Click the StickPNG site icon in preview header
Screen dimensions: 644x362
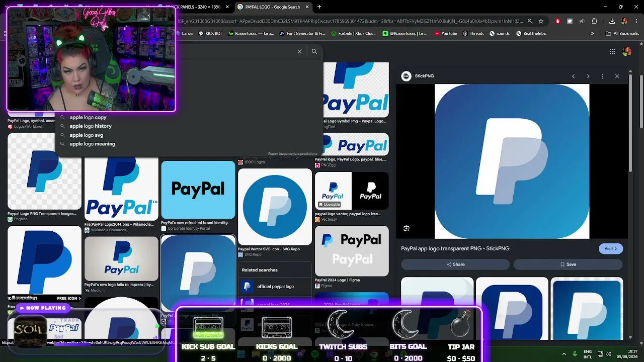[x=406, y=76]
